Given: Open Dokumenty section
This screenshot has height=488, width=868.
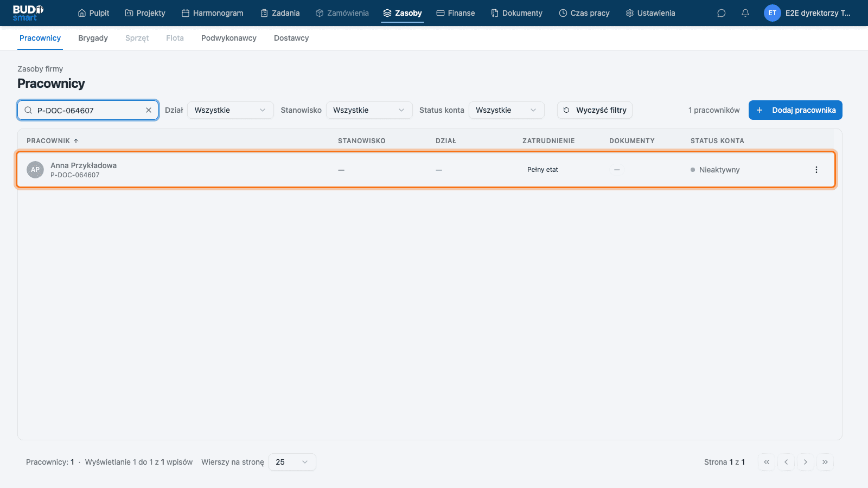Looking at the screenshot, I should click(516, 13).
